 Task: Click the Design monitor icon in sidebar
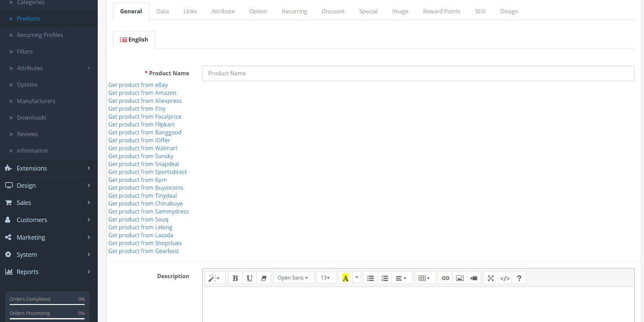(8, 185)
